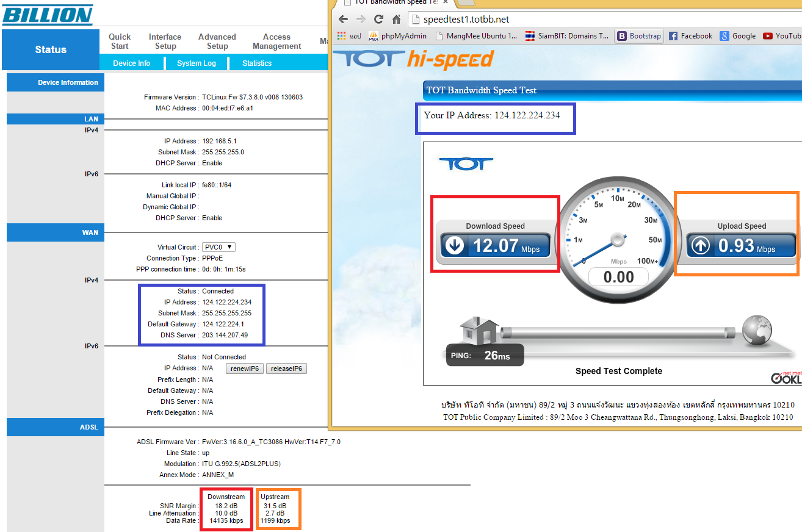802x532 pixels.
Task: Click the Connection Type PPPoE value
Action: 214,258
